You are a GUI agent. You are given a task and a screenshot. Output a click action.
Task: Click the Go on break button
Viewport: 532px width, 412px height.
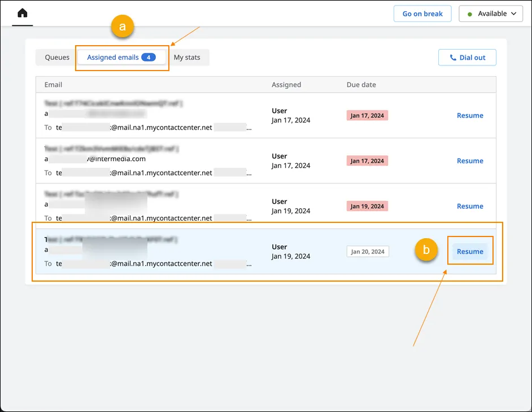point(422,14)
